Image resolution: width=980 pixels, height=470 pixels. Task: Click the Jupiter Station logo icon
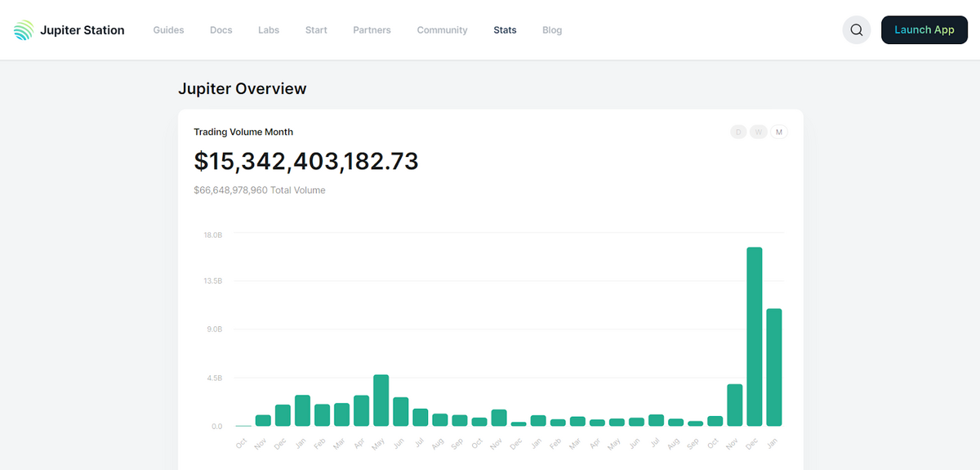pos(24,30)
